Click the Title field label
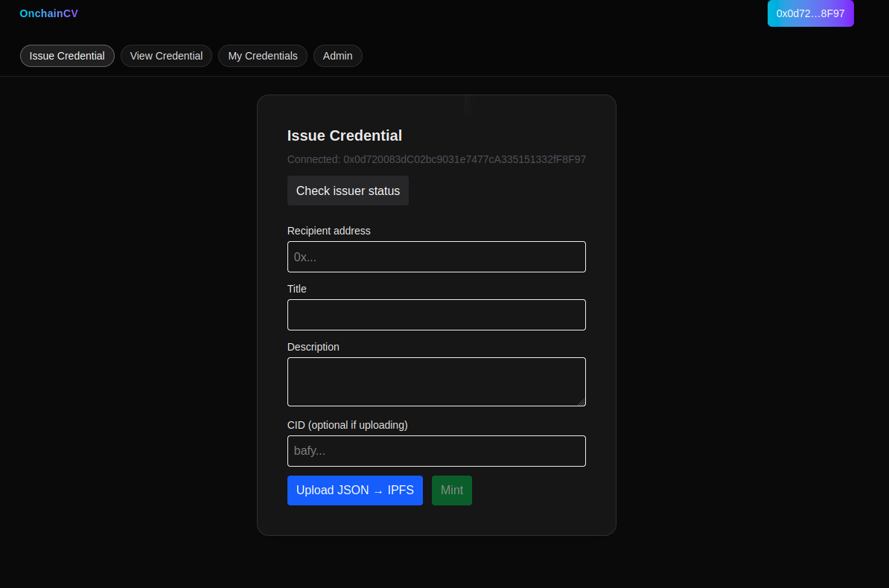 297,290
